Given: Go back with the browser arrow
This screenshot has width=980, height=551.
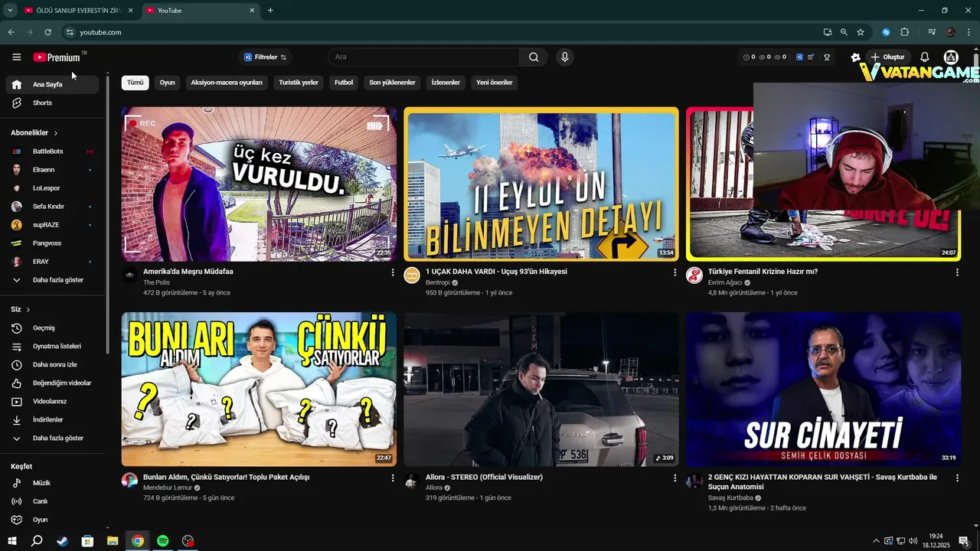Looking at the screenshot, I should (x=11, y=32).
